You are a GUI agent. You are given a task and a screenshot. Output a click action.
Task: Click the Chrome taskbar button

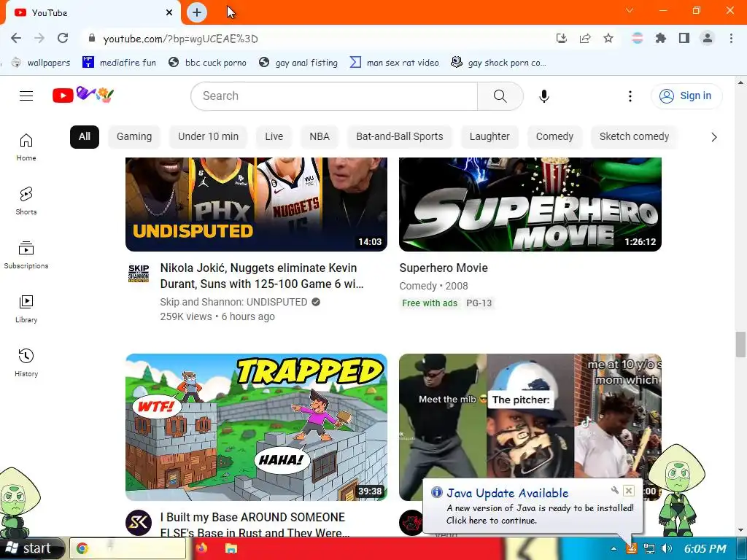point(128,548)
